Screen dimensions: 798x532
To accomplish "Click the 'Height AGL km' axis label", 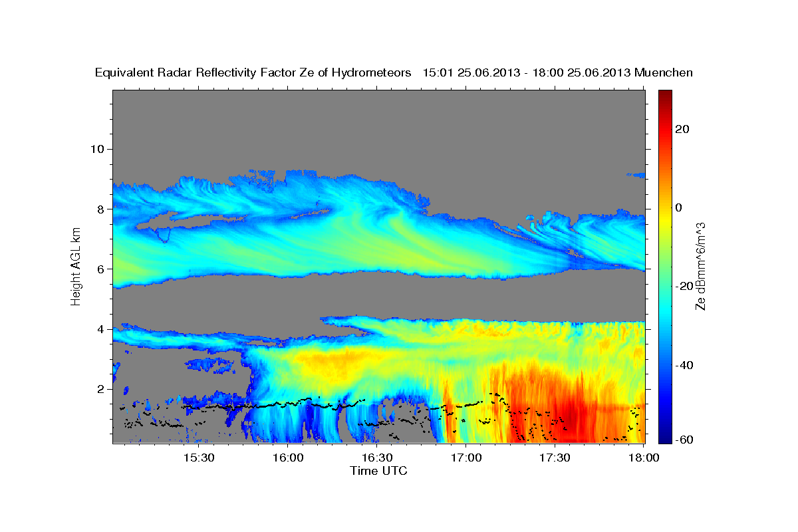I will [x=76, y=266].
